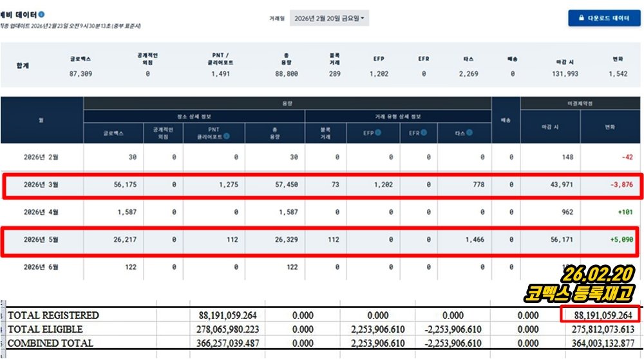Select the 2026년 6월 row label
The width and height of the screenshot is (644, 359).
[43, 266]
